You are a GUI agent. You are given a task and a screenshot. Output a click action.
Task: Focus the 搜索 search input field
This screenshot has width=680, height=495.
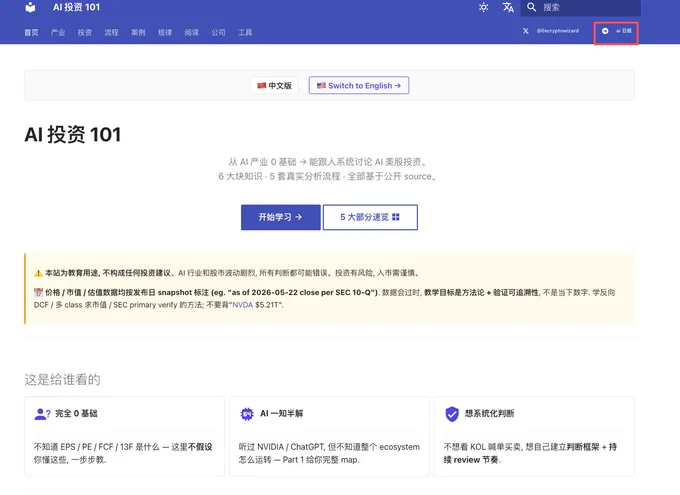tap(581, 7)
